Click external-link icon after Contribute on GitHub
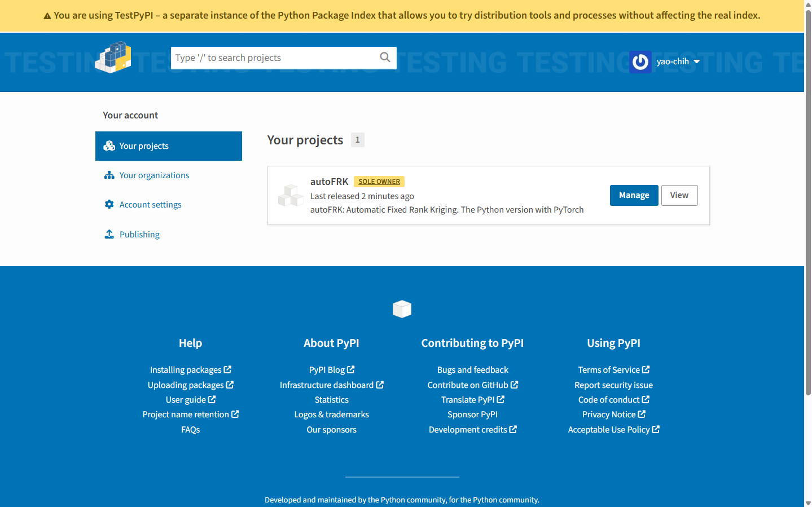The image size is (812, 507). click(x=514, y=385)
